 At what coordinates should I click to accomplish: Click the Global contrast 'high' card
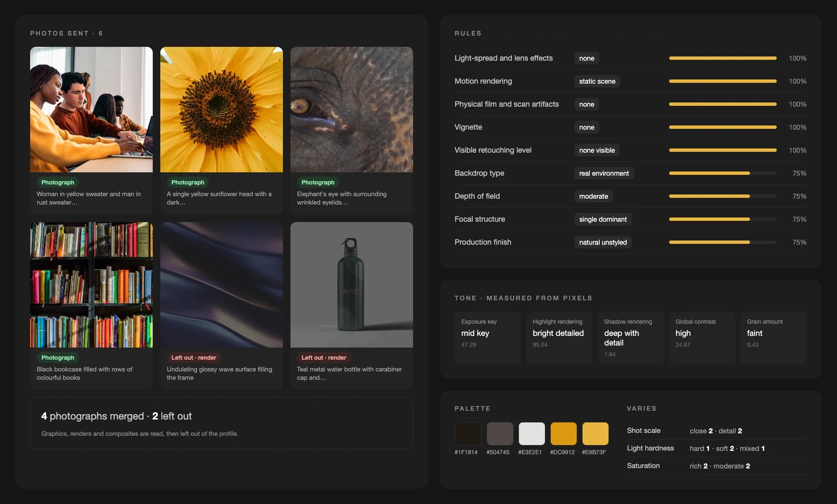pos(702,338)
